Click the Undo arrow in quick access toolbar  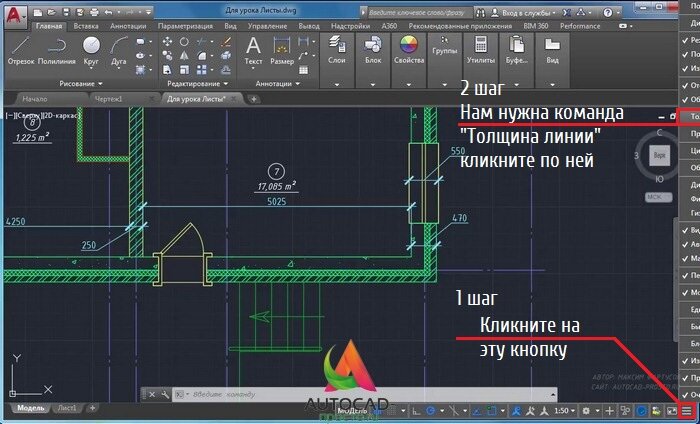click(108, 12)
